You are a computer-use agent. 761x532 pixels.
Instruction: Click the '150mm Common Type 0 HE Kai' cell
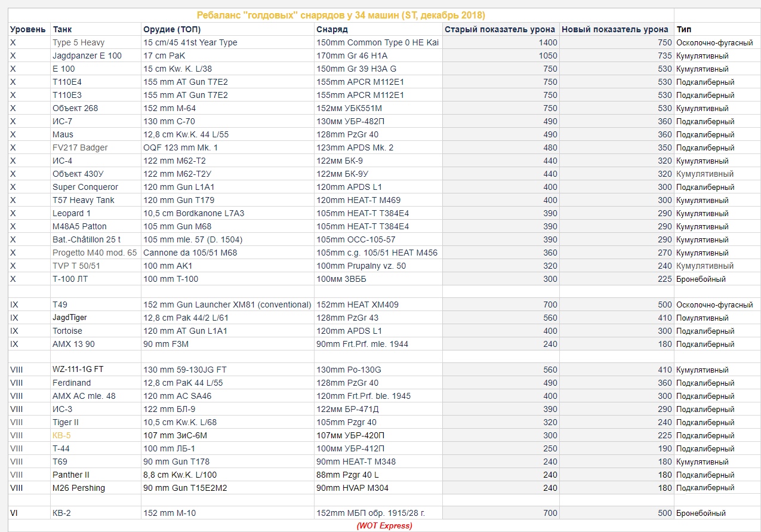pos(377,42)
